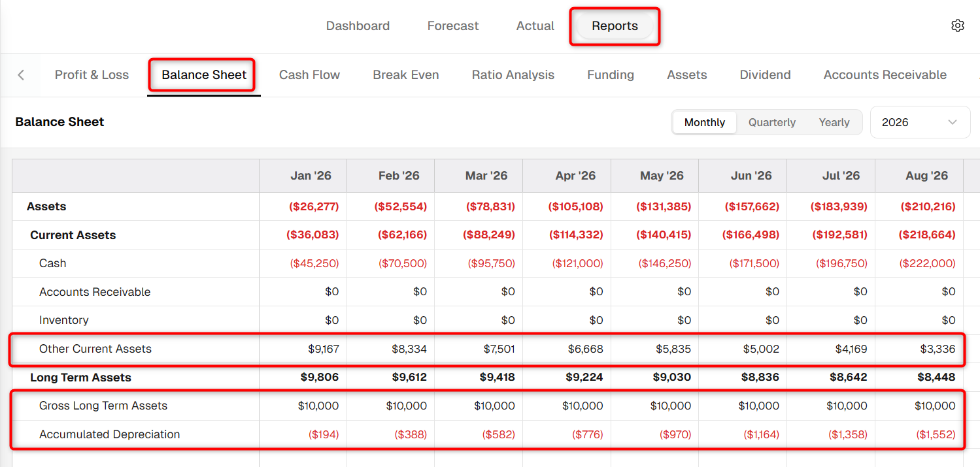
Task: Click the Current Assets row label
Action: 73,235
